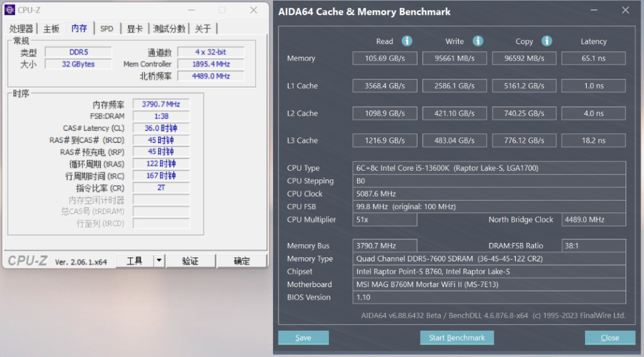Open the 工具 dropdown arrow in CPU-Z
This screenshot has height=357, width=644.
(x=159, y=261)
